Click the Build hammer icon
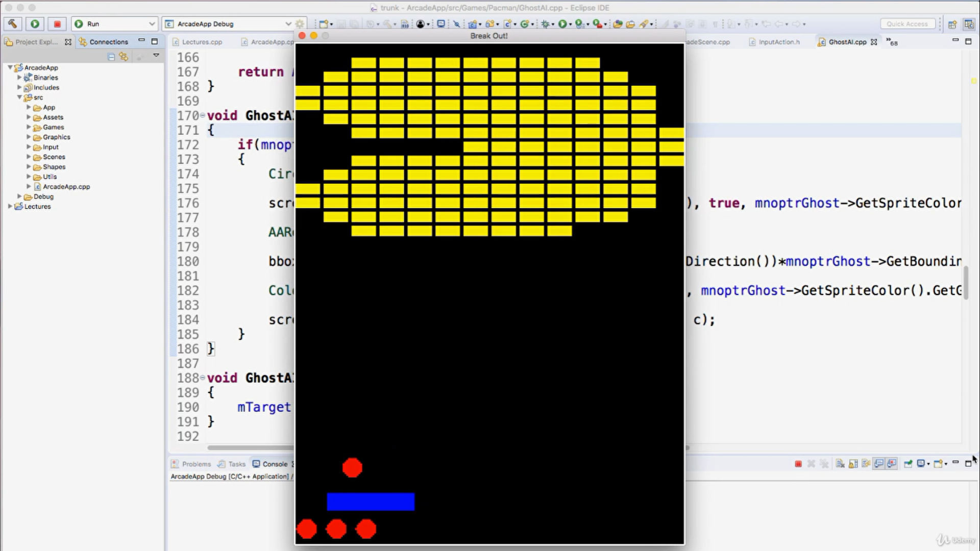Image resolution: width=980 pixels, height=551 pixels. pyautogui.click(x=12, y=23)
